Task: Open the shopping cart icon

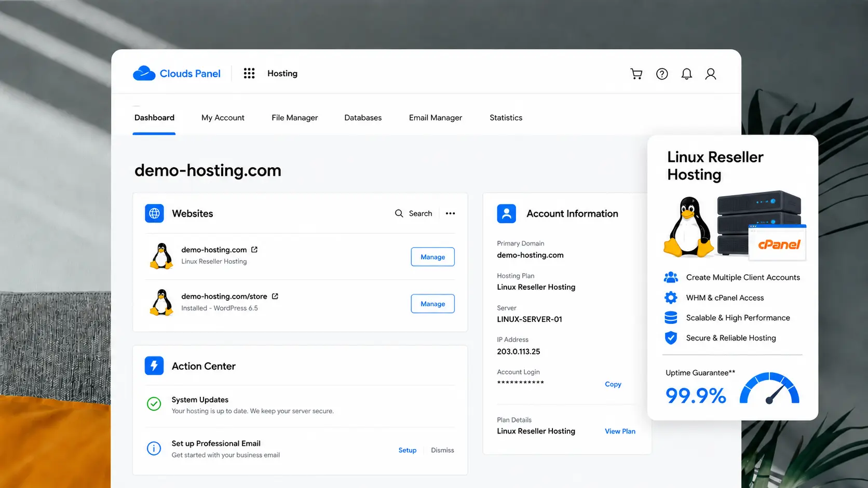Action: pos(636,74)
